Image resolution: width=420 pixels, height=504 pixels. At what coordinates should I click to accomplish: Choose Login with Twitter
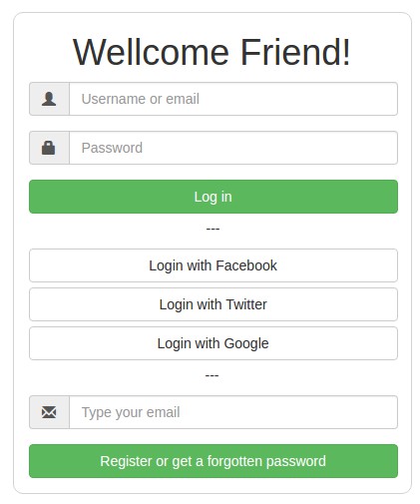click(x=213, y=304)
